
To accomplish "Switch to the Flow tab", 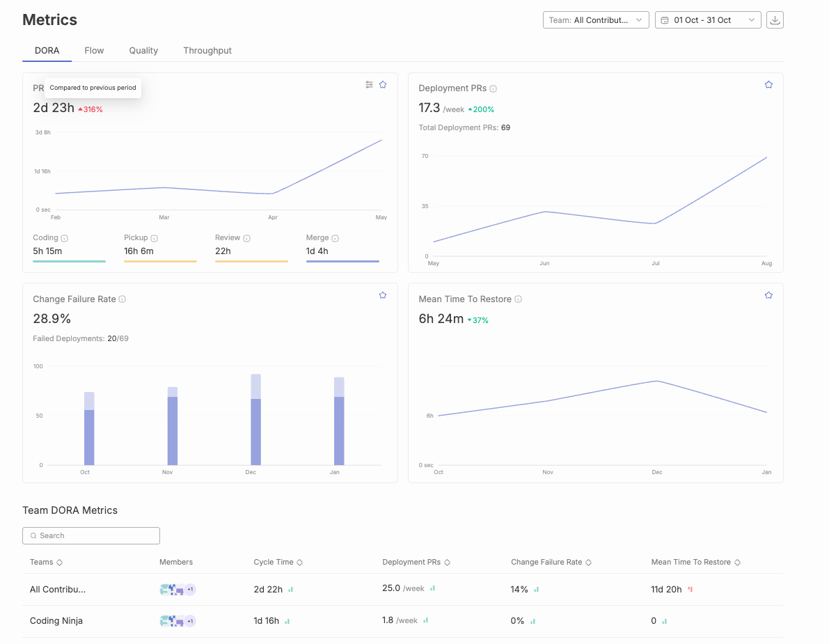I will [x=94, y=51].
